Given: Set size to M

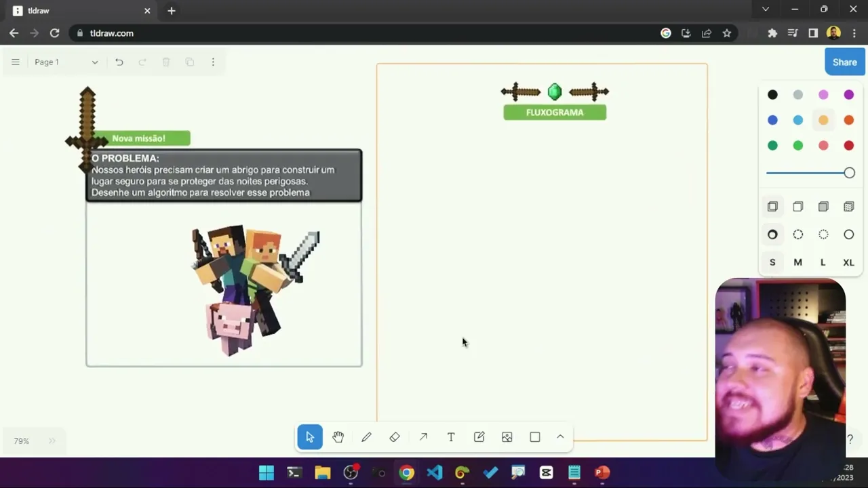Looking at the screenshot, I should pos(798,262).
